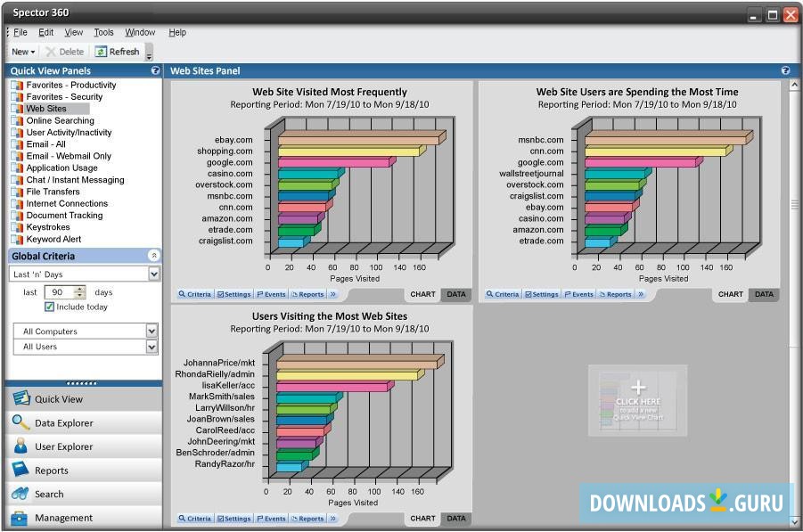Click the navigation pane splitter grip dots
This screenshot has width=803, height=532.
82,383
